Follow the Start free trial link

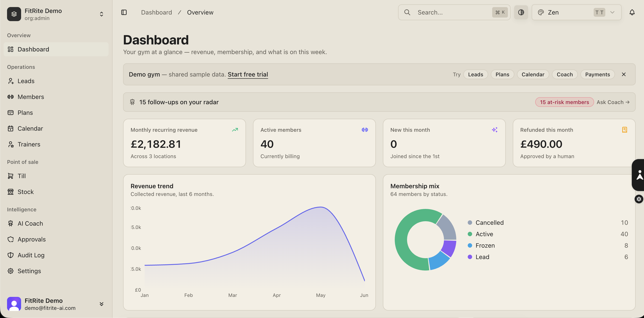247,74
